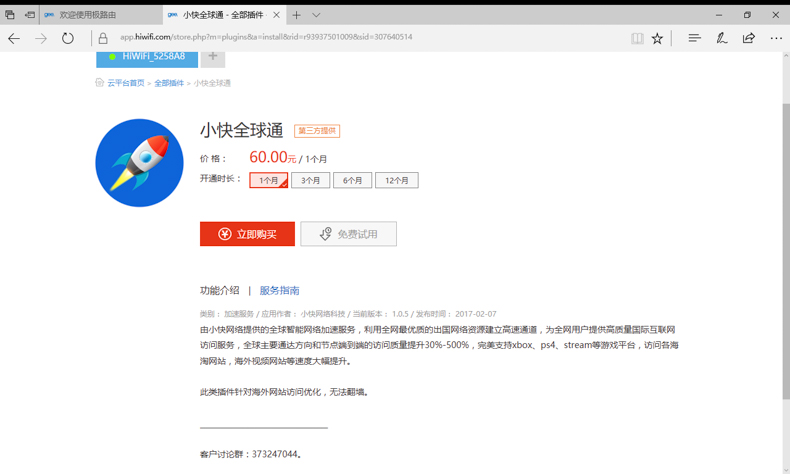Select the 3个月 duration option
Viewport: 790px width, 474px height.
311,181
